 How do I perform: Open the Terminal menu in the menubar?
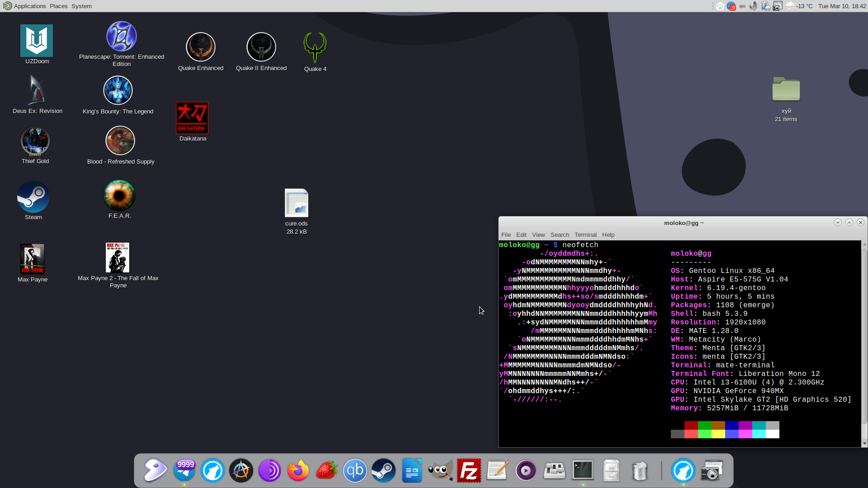[x=585, y=235]
